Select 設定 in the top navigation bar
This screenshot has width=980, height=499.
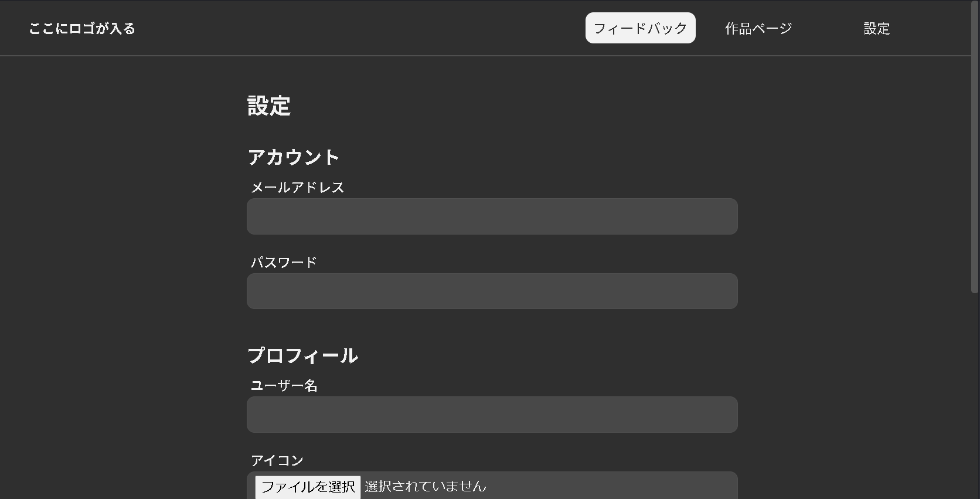pyautogui.click(x=876, y=28)
